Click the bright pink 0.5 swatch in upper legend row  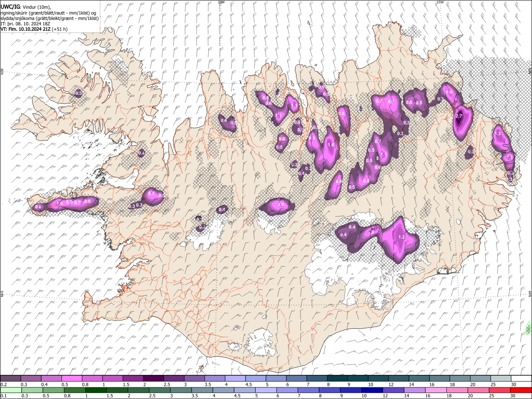point(71,379)
